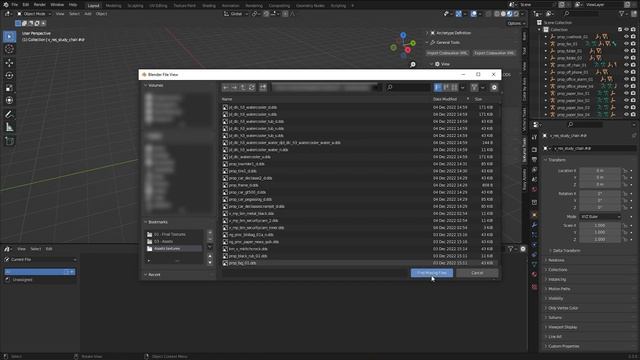Confirm with Find Missing Files button
Viewport: 640px width, 360px height.
[x=432, y=273]
